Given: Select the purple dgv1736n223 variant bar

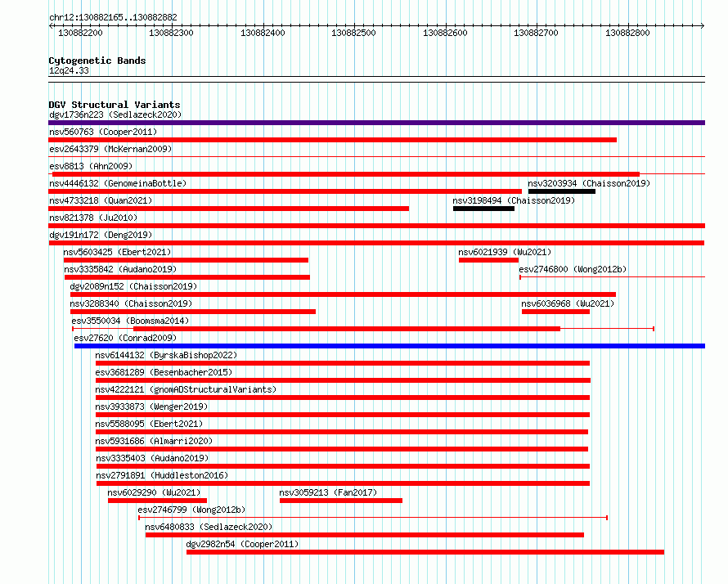Looking at the screenshot, I should coord(376,123).
